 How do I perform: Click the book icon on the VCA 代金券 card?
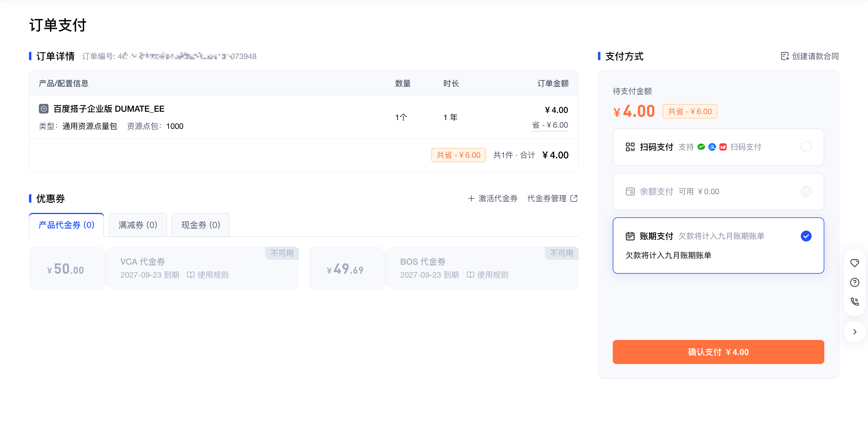[x=191, y=275]
